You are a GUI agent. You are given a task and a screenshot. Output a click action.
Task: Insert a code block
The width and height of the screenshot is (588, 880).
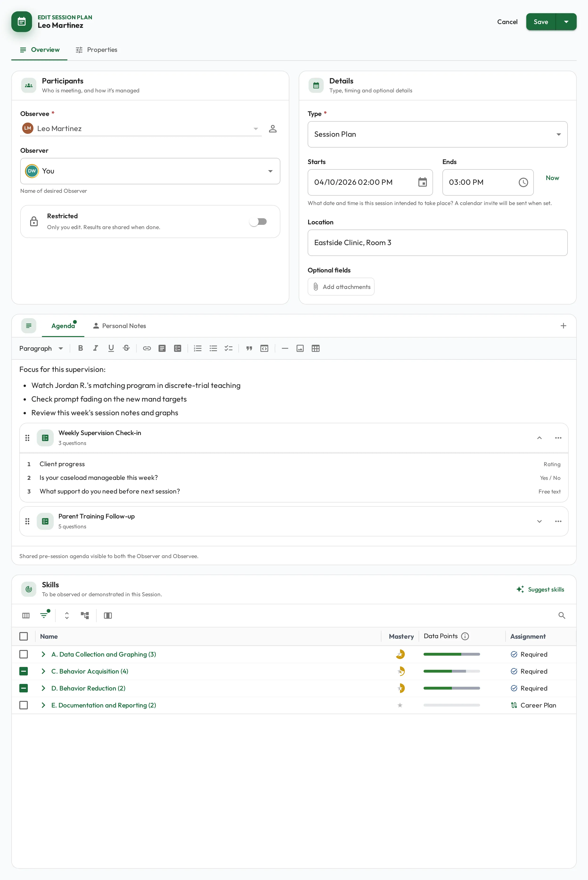tap(264, 348)
